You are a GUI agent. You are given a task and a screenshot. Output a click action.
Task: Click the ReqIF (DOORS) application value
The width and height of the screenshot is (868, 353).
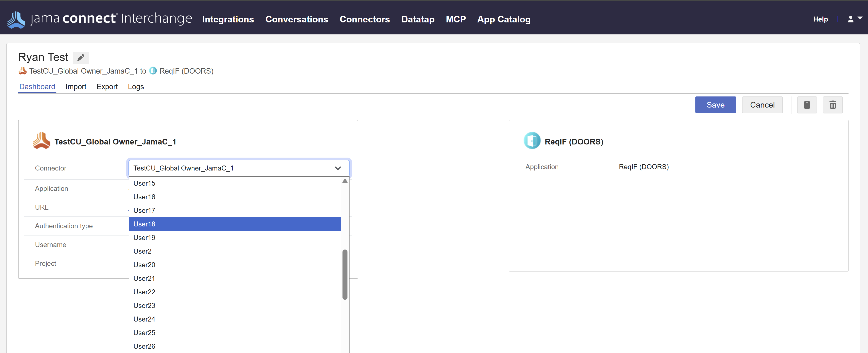(x=644, y=167)
